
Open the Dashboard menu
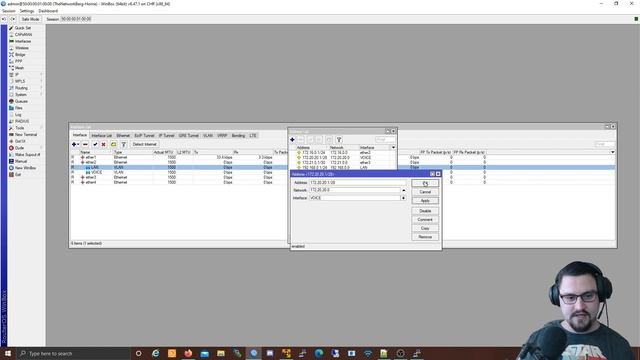(x=48, y=11)
